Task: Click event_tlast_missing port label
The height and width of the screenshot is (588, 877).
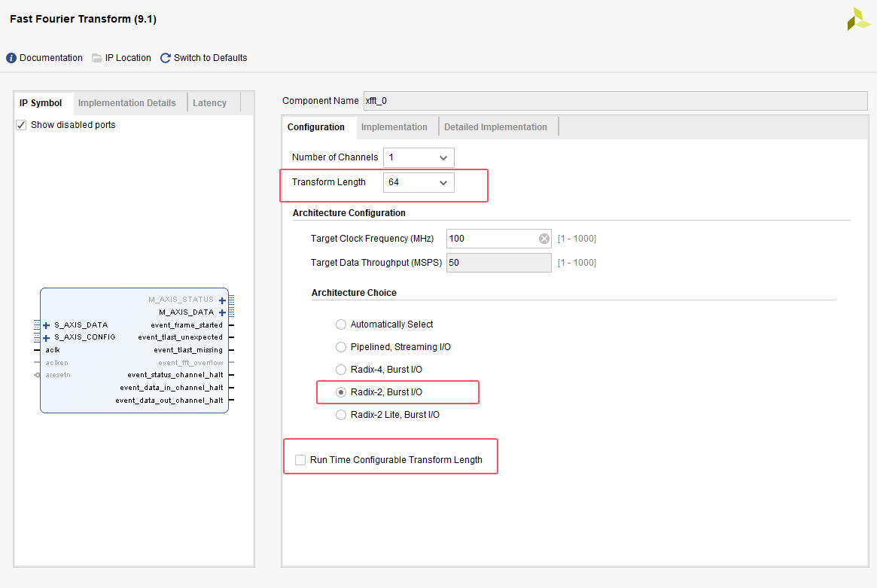Action: coord(188,350)
